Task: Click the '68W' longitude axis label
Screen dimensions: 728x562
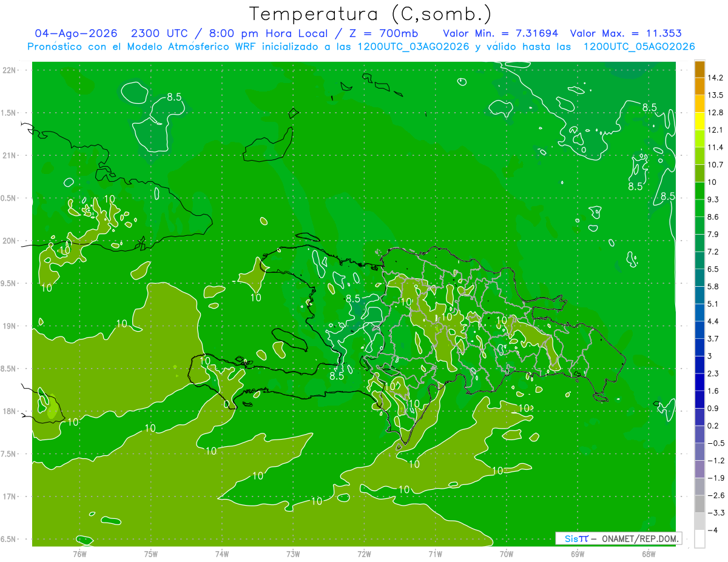Action: pos(648,554)
